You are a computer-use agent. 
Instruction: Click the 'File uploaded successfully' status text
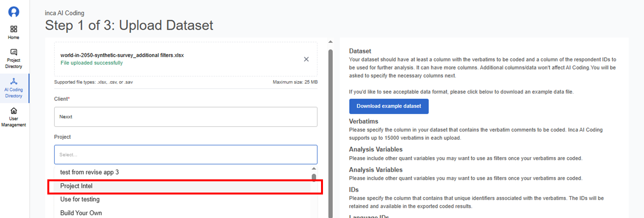point(91,63)
